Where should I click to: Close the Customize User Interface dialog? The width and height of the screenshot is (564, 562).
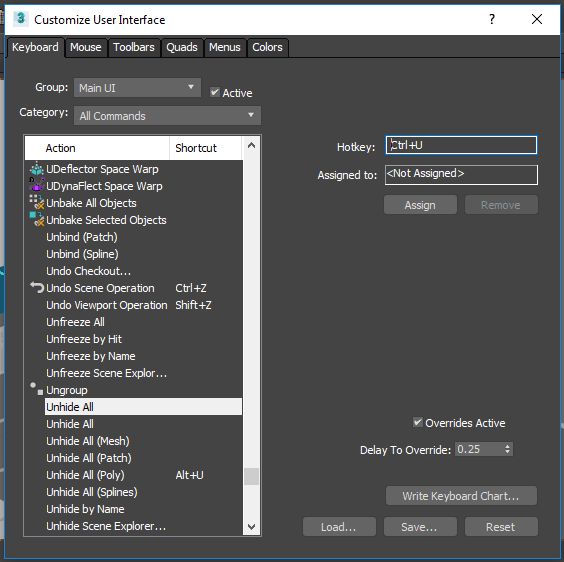[x=537, y=19]
